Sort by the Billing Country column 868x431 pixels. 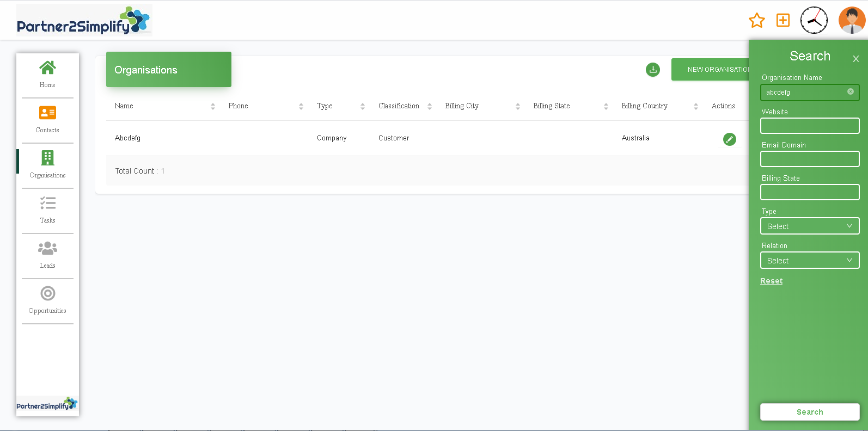click(695, 106)
